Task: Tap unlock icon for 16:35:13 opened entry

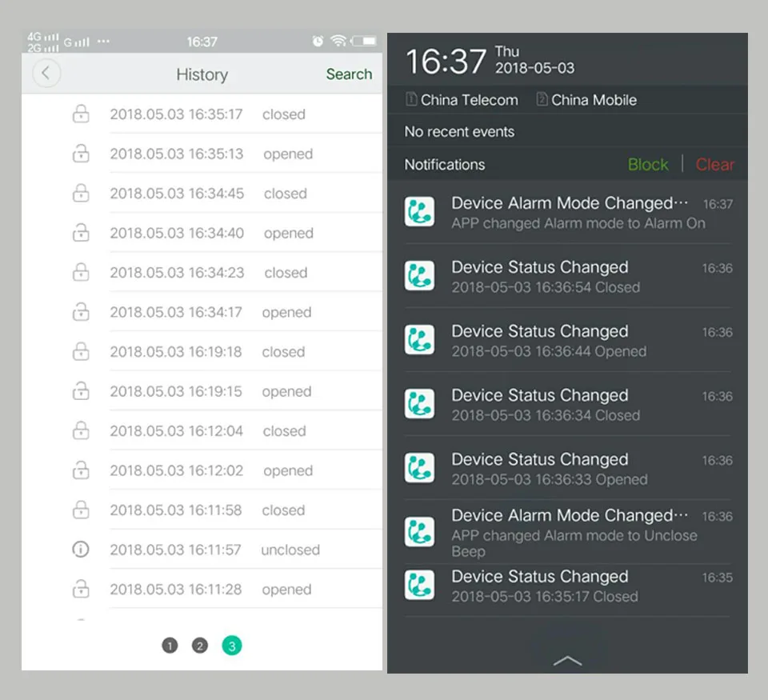Action: tap(81, 154)
